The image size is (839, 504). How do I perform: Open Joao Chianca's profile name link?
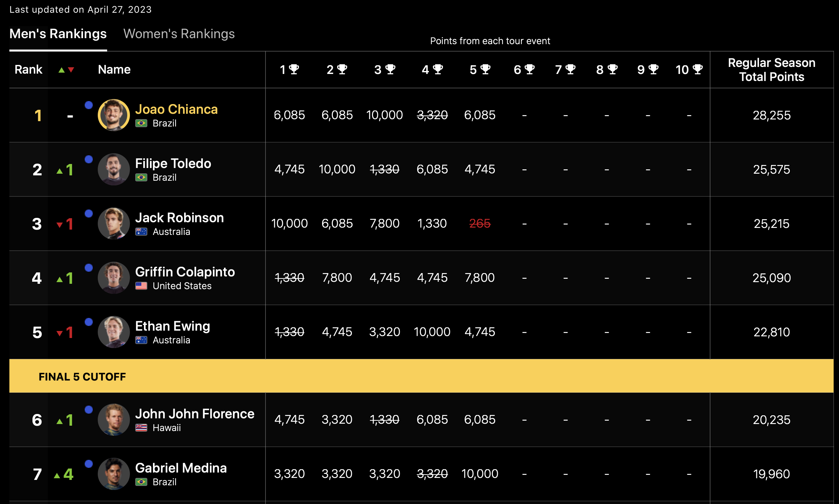pos(176,109)
